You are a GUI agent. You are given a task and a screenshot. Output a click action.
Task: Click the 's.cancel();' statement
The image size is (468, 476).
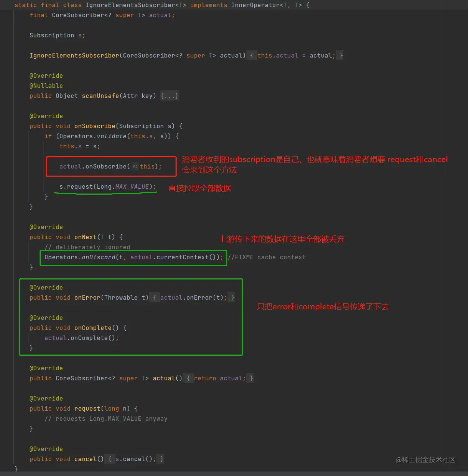pyautogui.click(x=136, y=459)
